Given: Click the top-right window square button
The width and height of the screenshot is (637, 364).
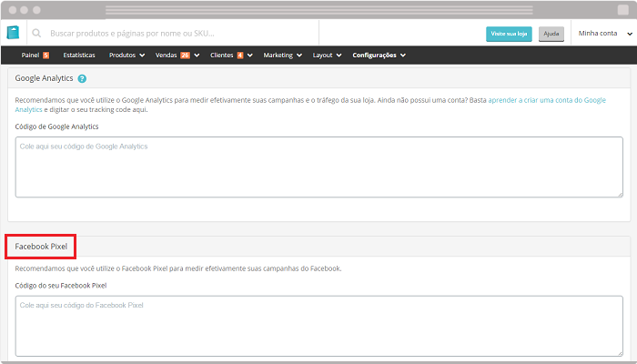Looking at the screenshot, I should tap(622, 10).
